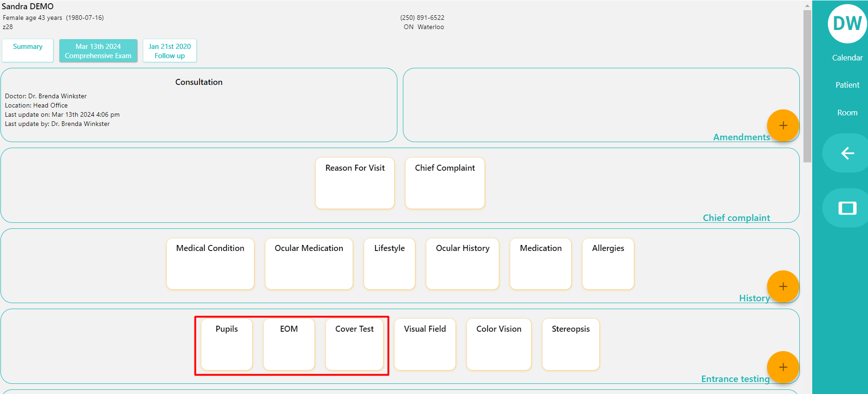Open the Color Vision card

coord(499,344)
